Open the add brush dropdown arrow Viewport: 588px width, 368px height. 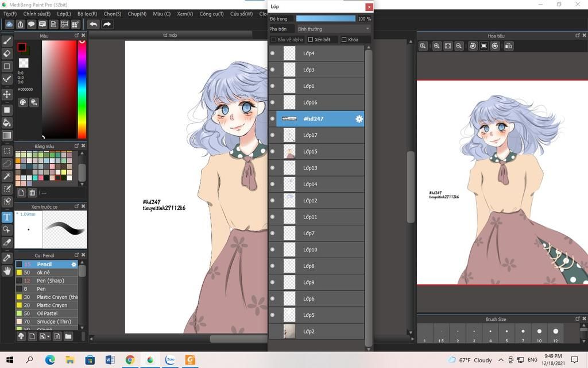[x=48, y=336]
